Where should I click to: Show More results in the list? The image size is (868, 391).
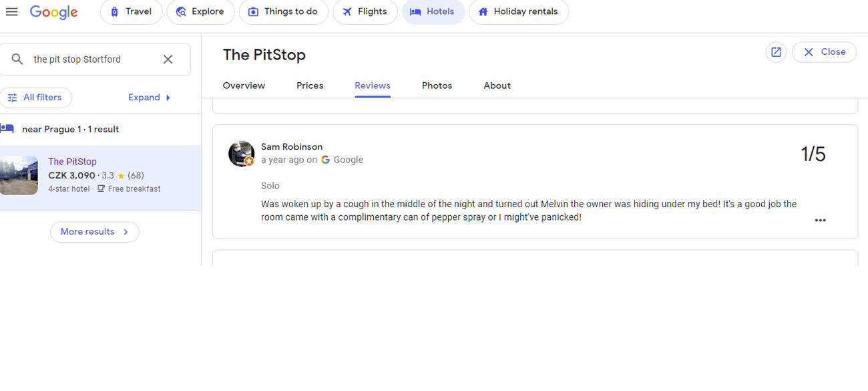94,232
